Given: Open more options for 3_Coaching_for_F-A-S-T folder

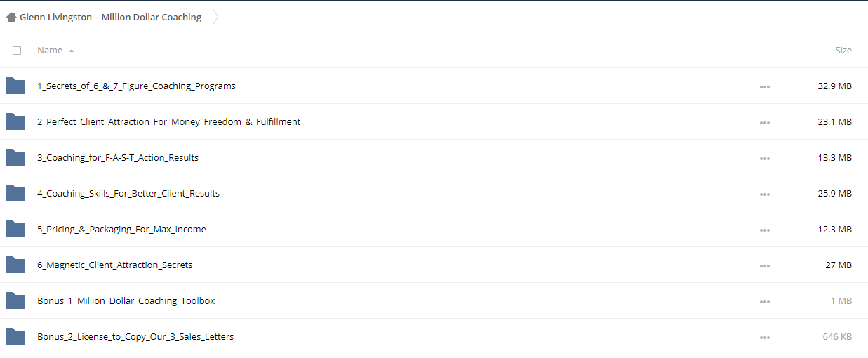Looking at the screenshot, I should [764, 159].
